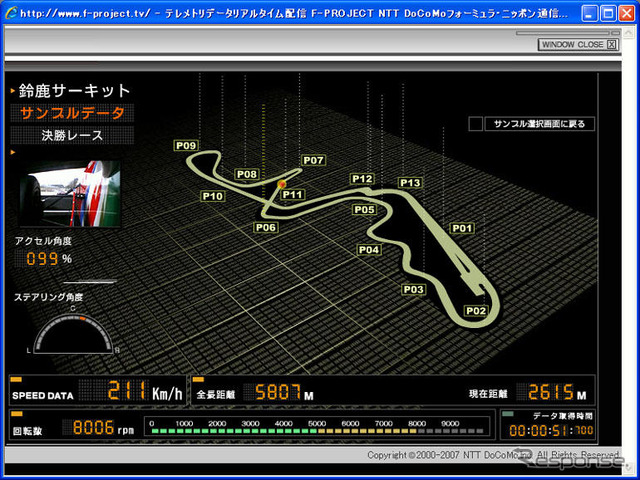
Task: Click the 鈴鹿サーキット title
Action: point(74,91)
